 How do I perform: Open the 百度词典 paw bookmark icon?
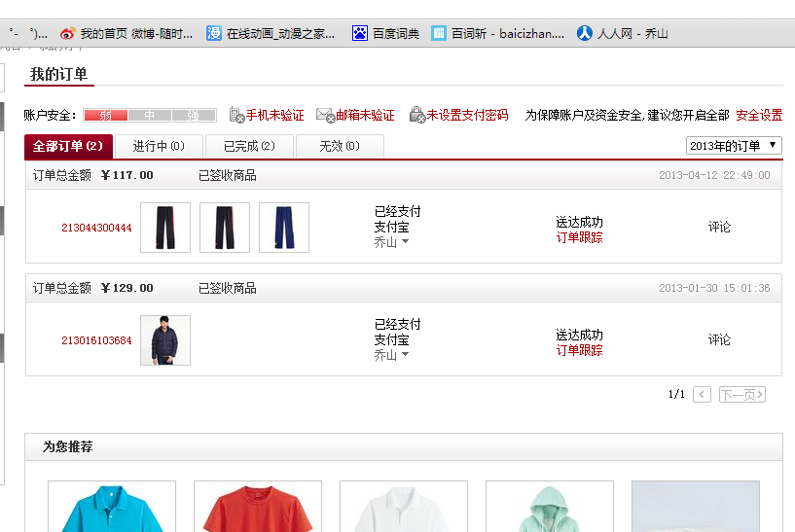pyautogui.click(x=359, y=33)
